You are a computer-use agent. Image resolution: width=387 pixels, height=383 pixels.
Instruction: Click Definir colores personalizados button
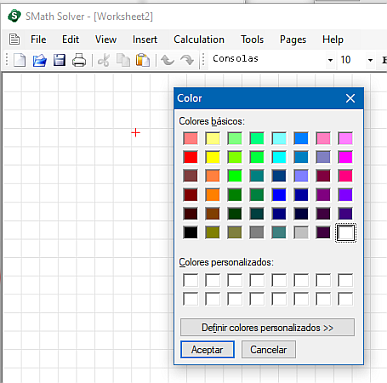pyautogui.click(x=267, y=327)
